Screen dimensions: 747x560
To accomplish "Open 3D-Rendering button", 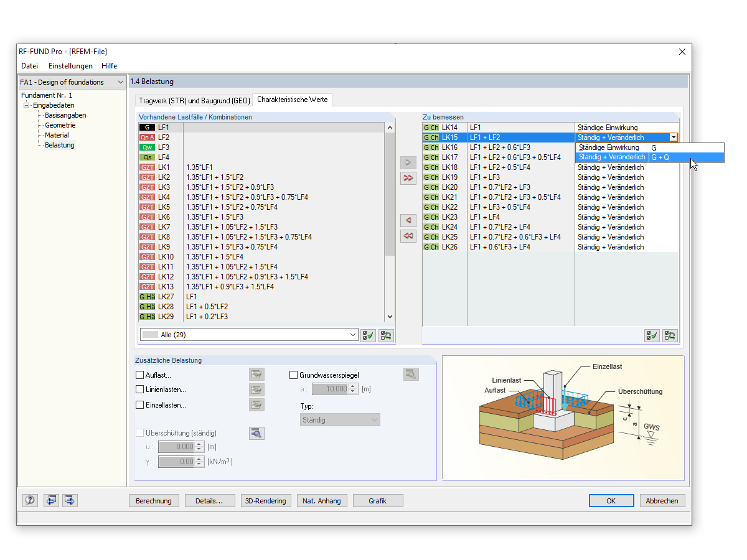I will [266, 501].
